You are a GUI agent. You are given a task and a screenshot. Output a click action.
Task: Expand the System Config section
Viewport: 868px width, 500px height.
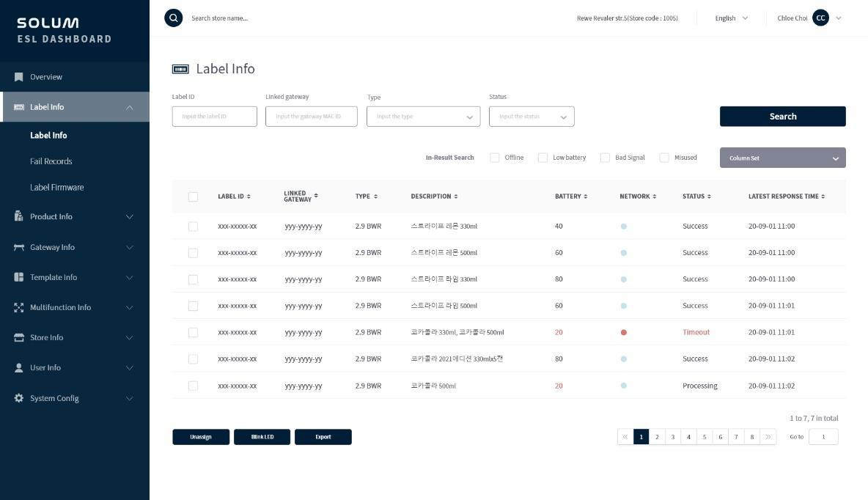pos(130,398)
